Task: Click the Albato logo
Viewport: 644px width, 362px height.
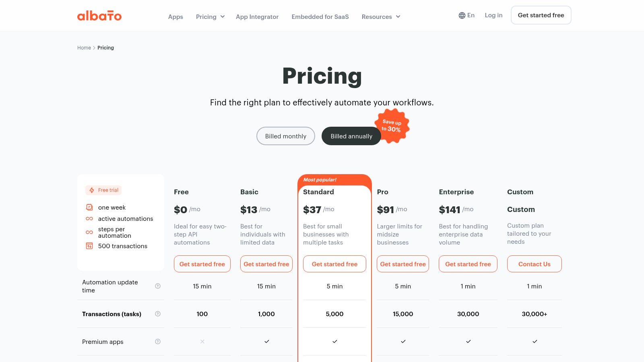Action: (x=99, y=16)
